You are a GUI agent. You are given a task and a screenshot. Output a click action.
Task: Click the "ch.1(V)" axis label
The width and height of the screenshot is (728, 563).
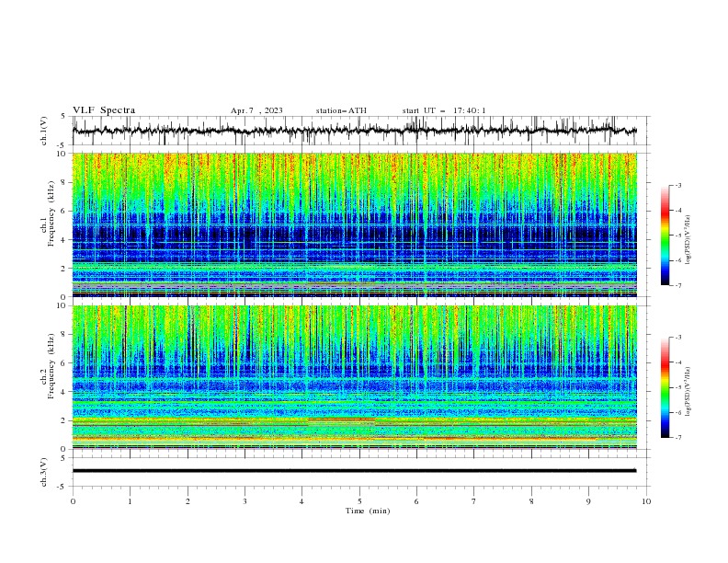(x=44, y=131)
